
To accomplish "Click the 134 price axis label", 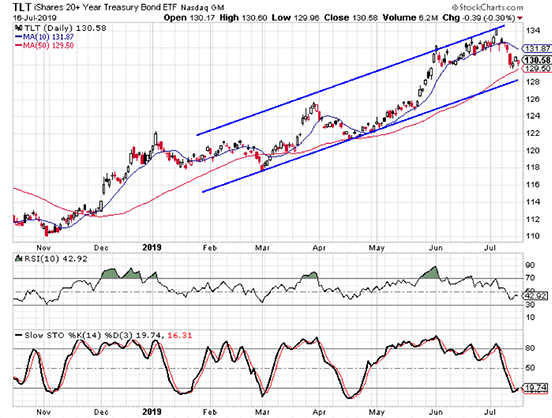I will 533,31.
